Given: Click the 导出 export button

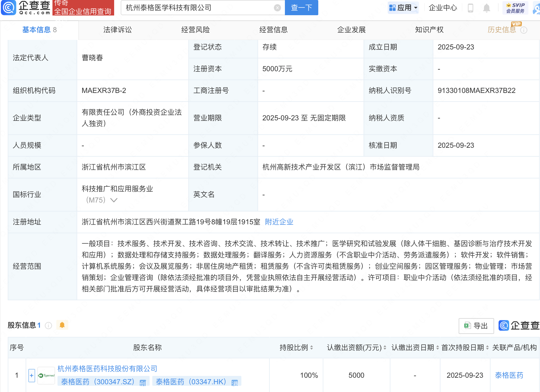Looking at the screenshot, I should [476, 326].
